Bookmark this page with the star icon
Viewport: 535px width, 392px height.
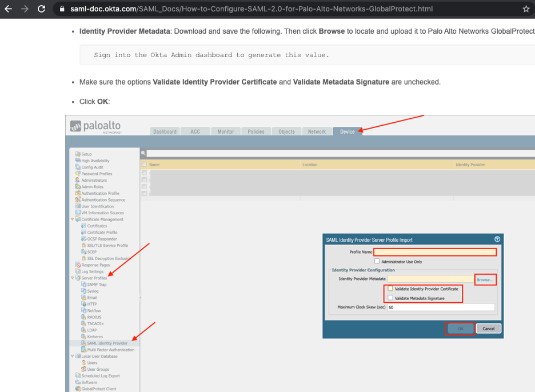coord(526,9)
